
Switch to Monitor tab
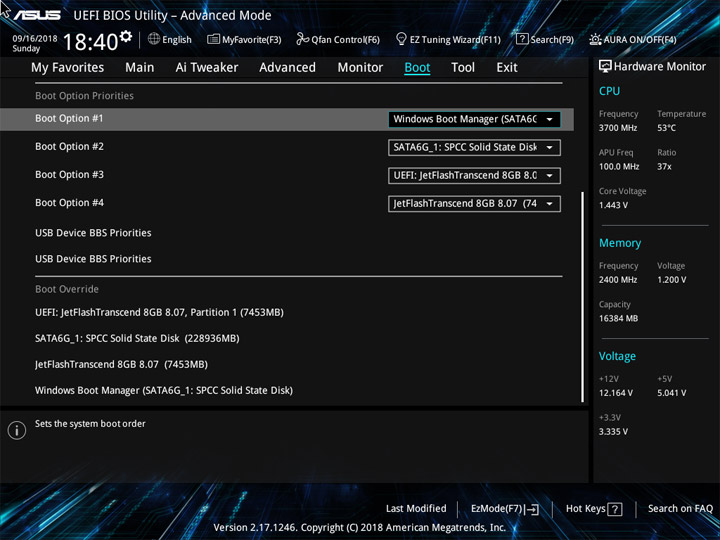click(x=360, y=68)
